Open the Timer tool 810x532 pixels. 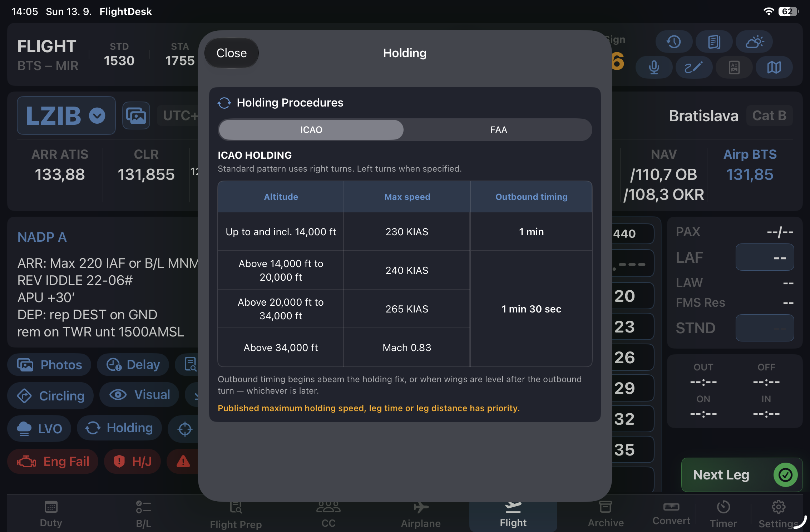click(x=723, y=514)
